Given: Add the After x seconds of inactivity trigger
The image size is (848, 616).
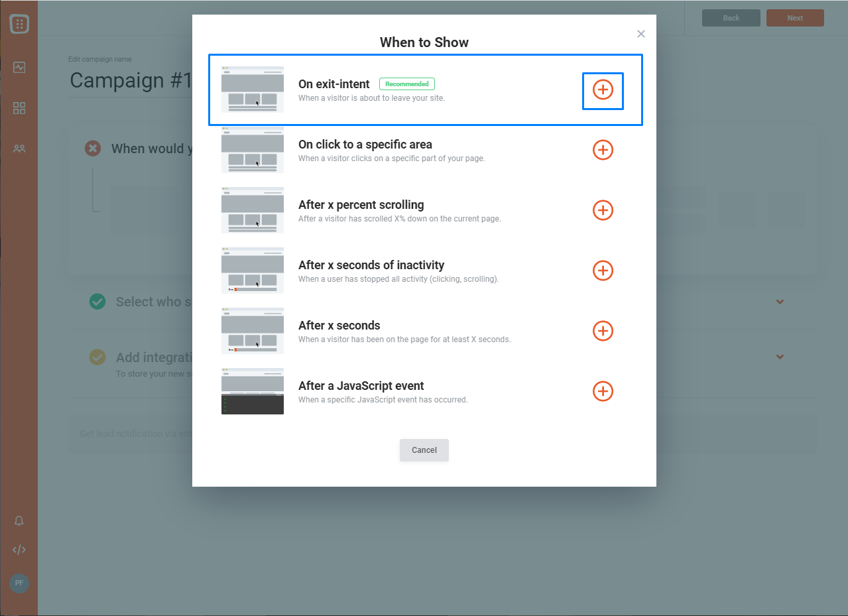Looking at the screenshot, I should click(x=603, y=271).
